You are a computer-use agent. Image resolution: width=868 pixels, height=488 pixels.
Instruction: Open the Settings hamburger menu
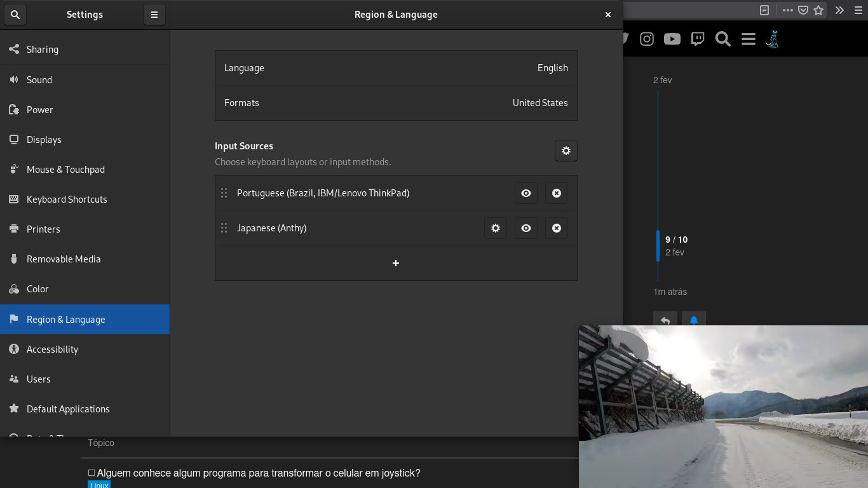click(154, 15)
